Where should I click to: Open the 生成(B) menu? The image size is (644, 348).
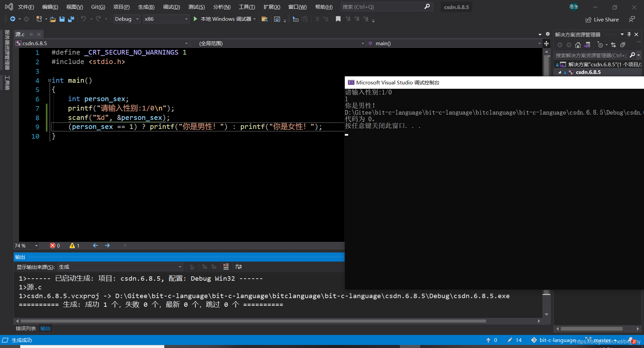147,7
